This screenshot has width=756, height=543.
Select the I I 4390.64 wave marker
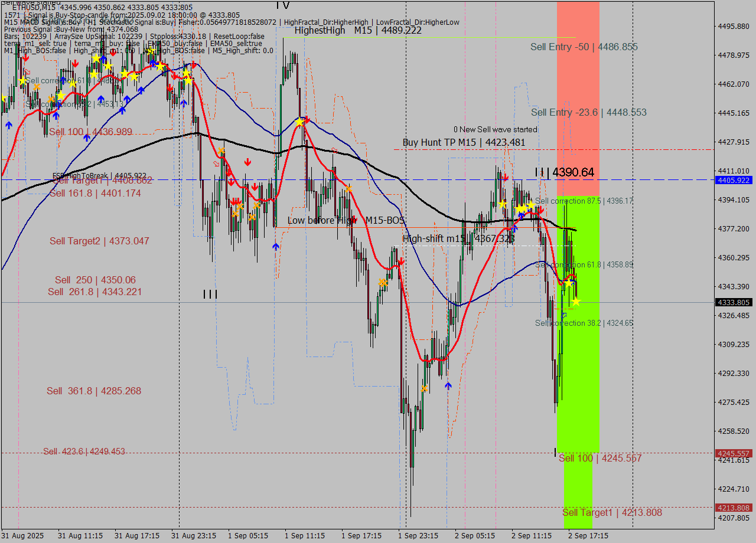pos(564,172)
